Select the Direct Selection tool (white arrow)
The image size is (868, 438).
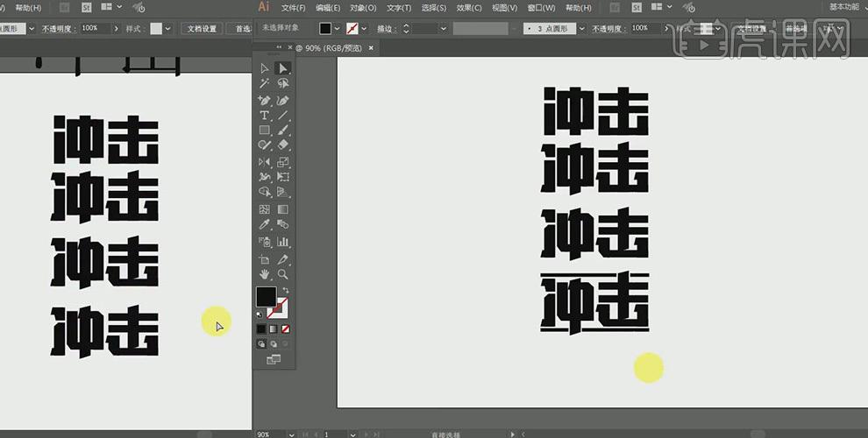[283, 68]
